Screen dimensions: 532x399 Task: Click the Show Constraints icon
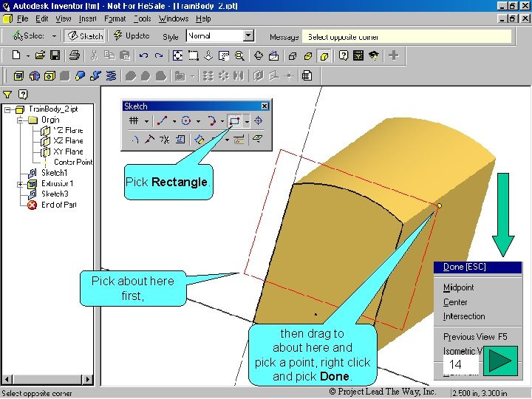click(239, 139)
